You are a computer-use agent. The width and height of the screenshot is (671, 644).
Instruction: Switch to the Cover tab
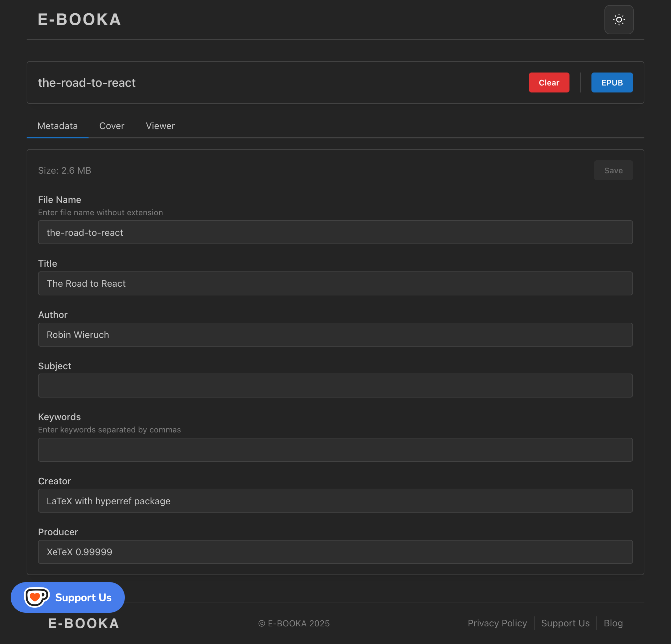point(112,126)
